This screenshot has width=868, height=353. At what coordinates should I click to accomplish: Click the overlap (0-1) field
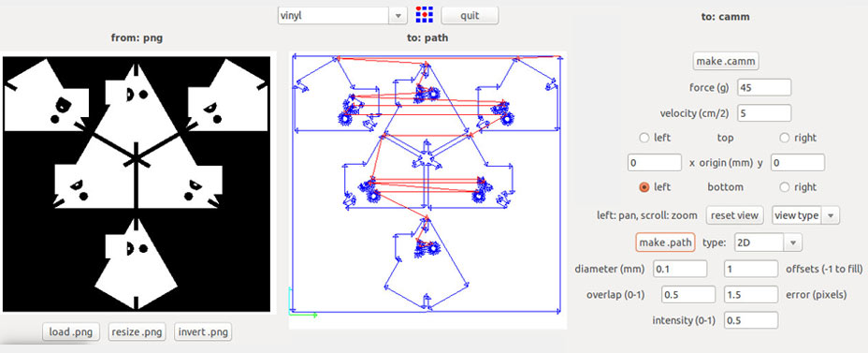[x=688, y=295]
